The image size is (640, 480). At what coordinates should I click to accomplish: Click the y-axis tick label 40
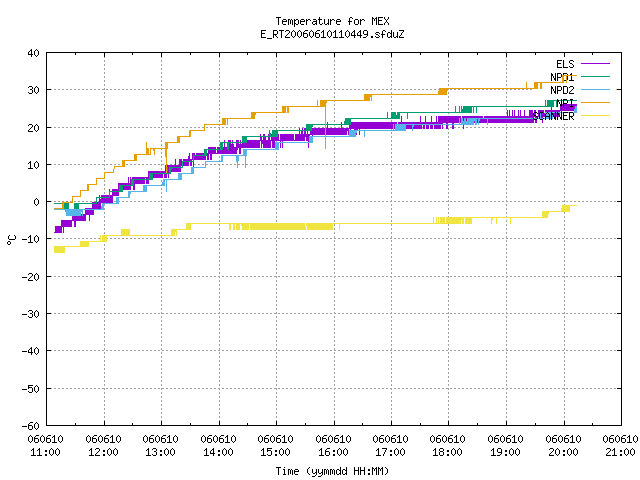click(33, 53)
